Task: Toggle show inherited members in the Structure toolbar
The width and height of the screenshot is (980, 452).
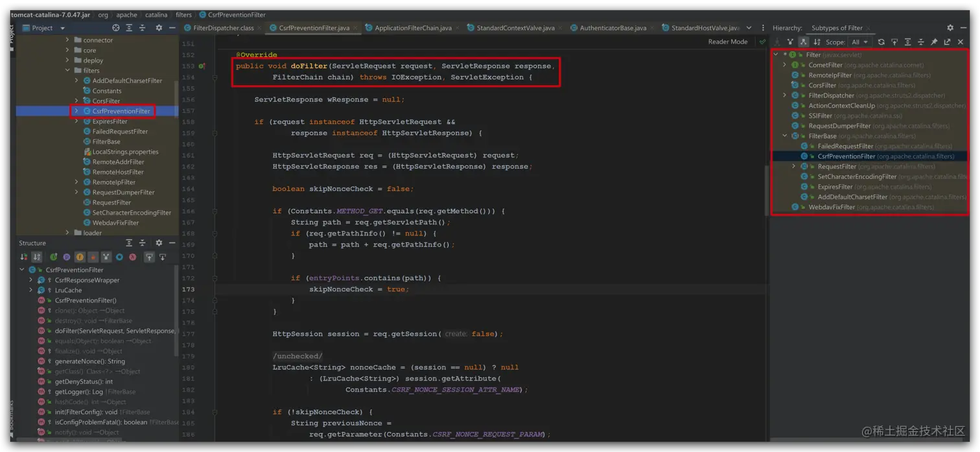Action: pos(106,257)
